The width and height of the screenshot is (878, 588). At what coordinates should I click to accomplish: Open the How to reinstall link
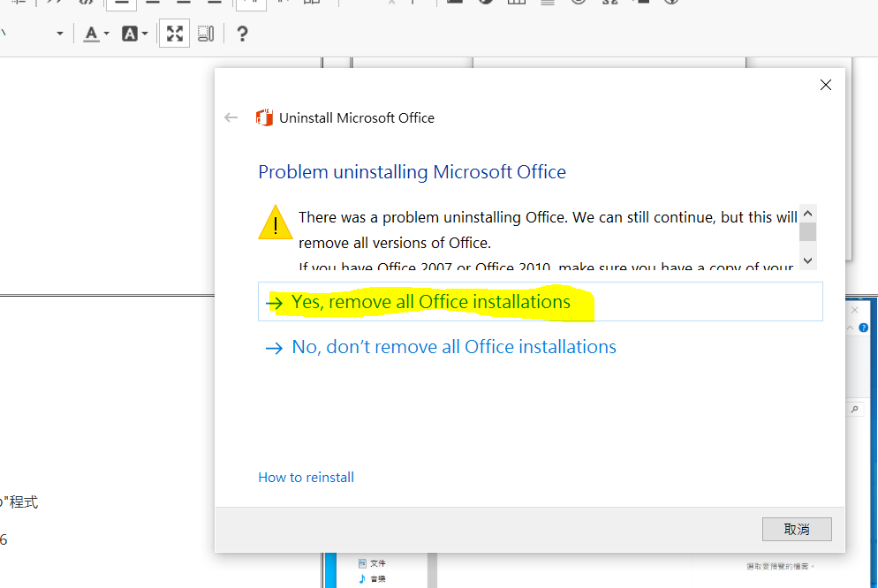click(x=306, y=478)
